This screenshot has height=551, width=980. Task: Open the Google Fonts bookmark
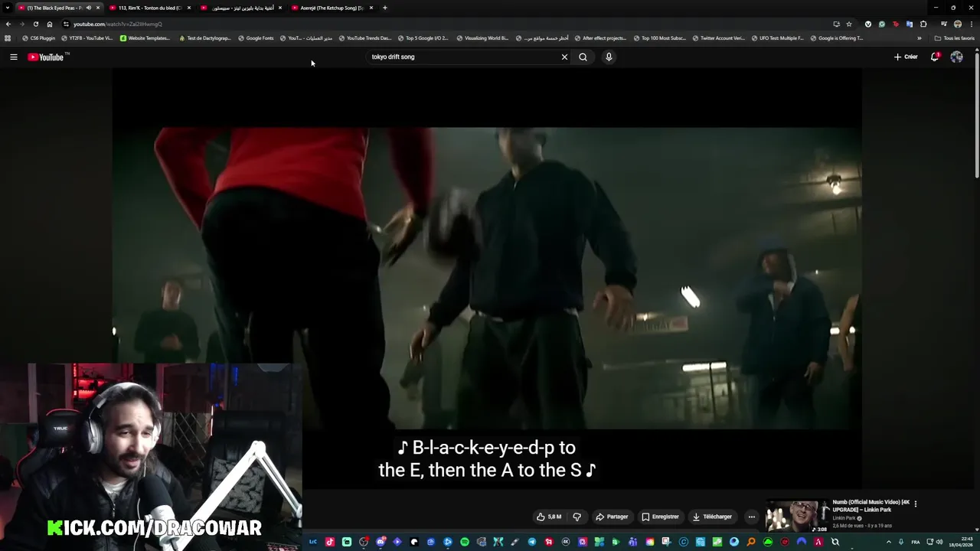coord(256,37)
